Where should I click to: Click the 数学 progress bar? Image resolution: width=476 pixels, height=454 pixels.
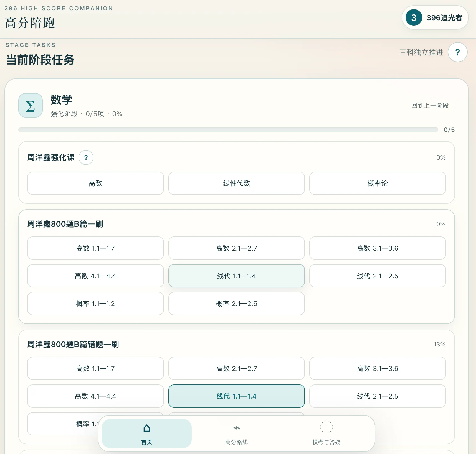point(228,130)
